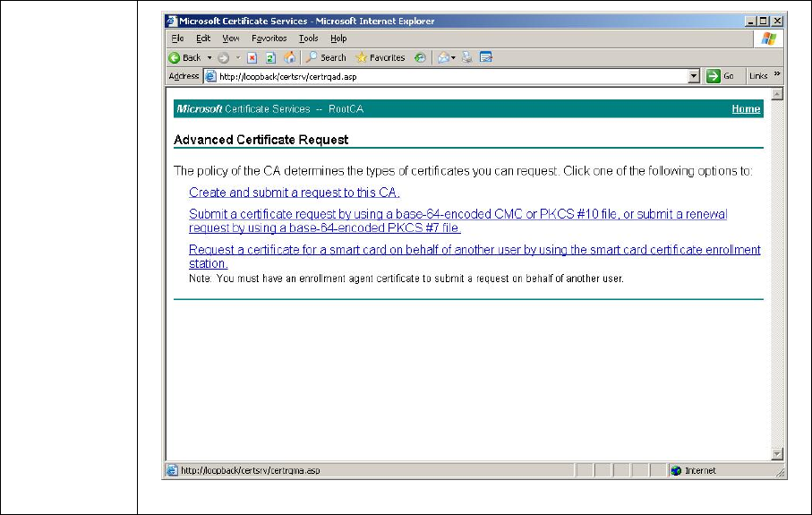Open the Favorites pane via star icon
The image size is (812, 515).
[380, 57]
